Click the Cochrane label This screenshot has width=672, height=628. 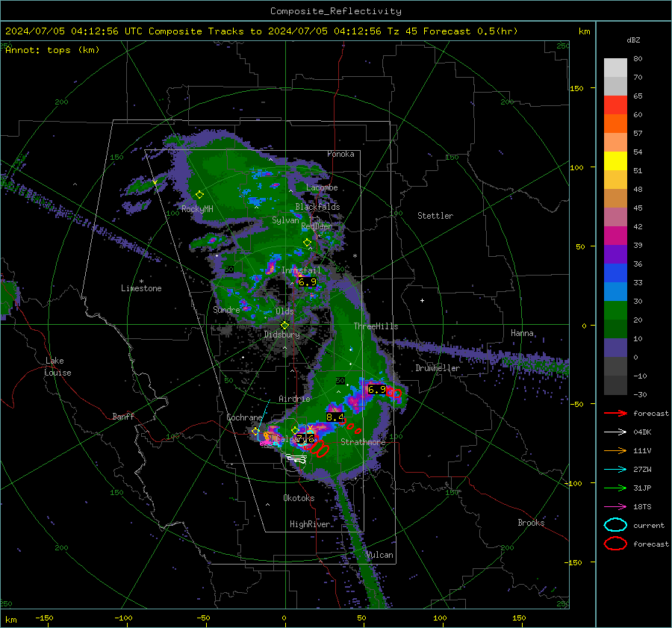[x=244, y=417]
